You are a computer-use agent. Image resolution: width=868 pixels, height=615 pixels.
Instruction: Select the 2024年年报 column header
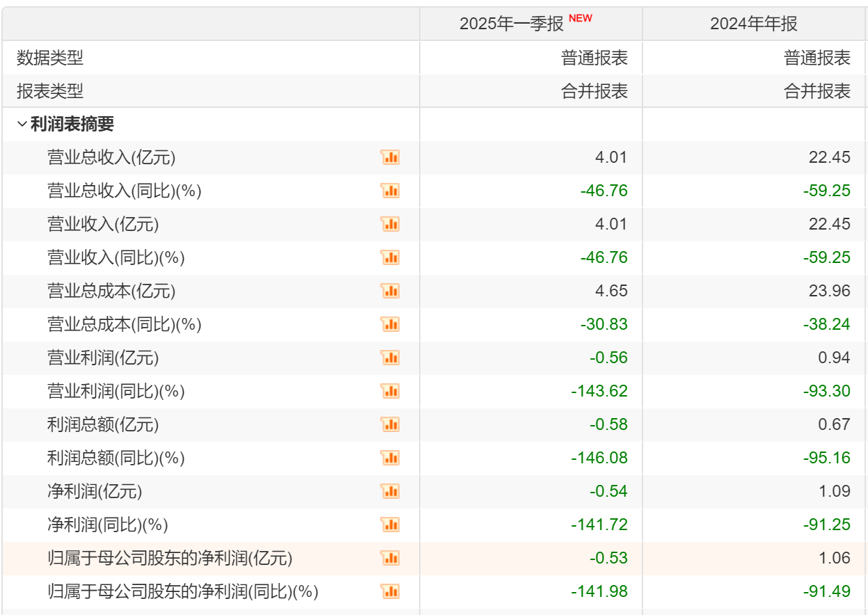pyautogui.click(x=754, y=24)
